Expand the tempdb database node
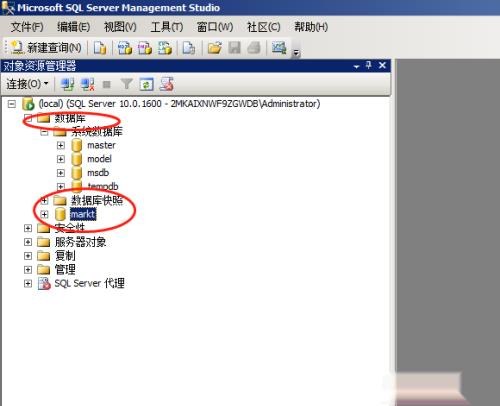 (61, 187)
